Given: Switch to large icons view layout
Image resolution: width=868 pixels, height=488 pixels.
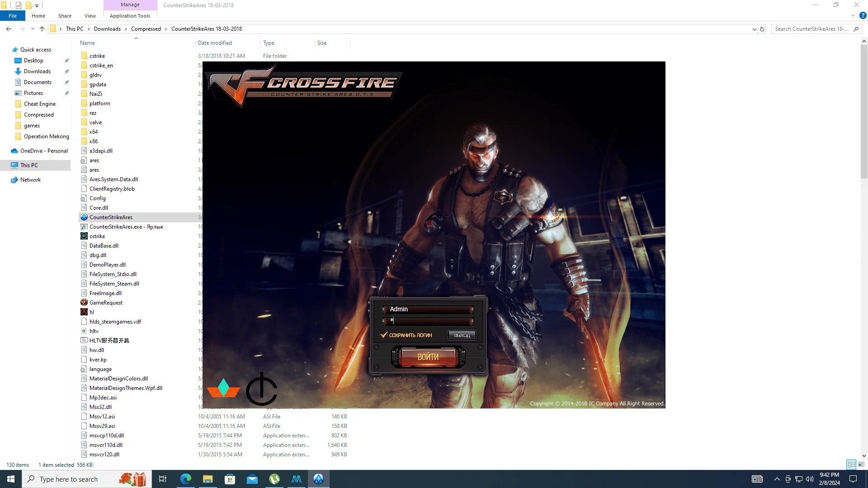Looking at the screenshot, I should click(x=861, y=465).
